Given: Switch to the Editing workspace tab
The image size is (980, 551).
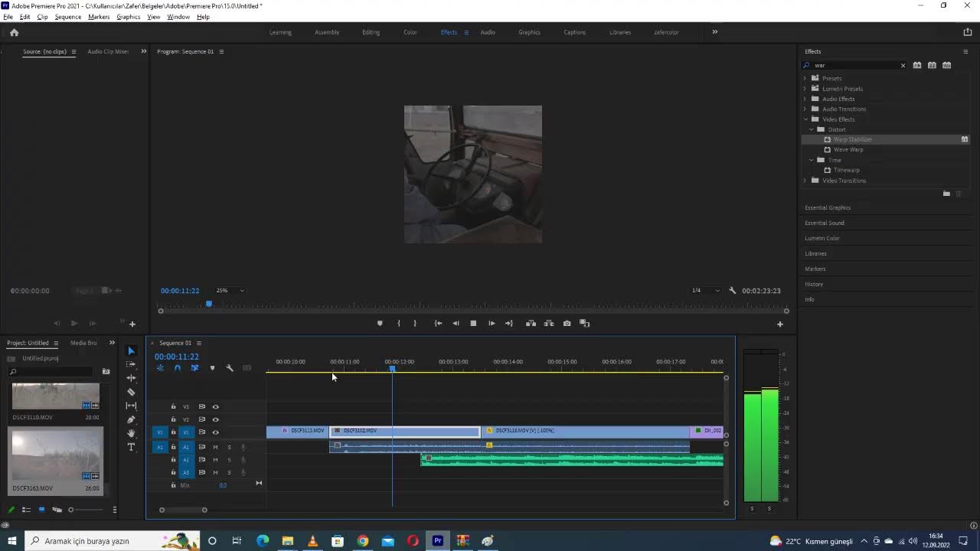Looking at the screenshot, I should (371, 32).
